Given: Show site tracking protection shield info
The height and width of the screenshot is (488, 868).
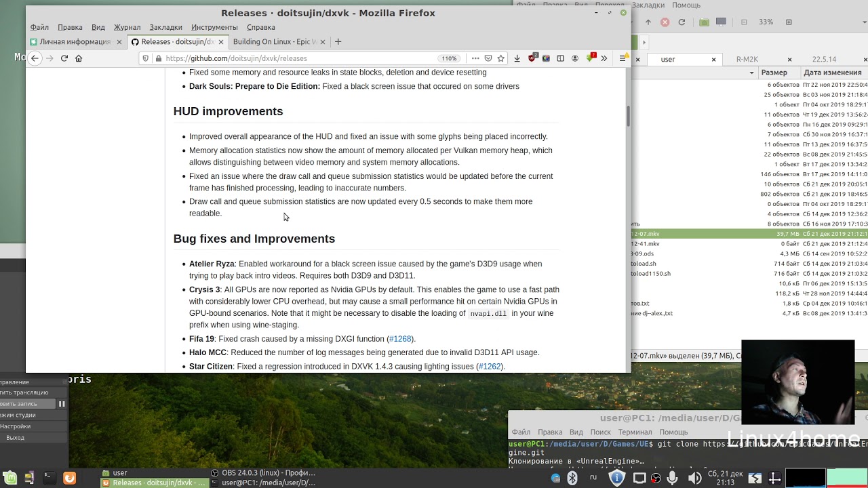Looking at the screenshot, I should coord(146,58).
